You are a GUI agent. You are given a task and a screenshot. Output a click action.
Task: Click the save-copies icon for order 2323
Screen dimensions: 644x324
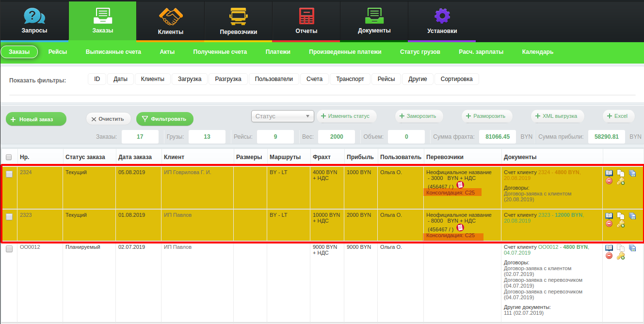pyautogui.click(x=632, y=216)
